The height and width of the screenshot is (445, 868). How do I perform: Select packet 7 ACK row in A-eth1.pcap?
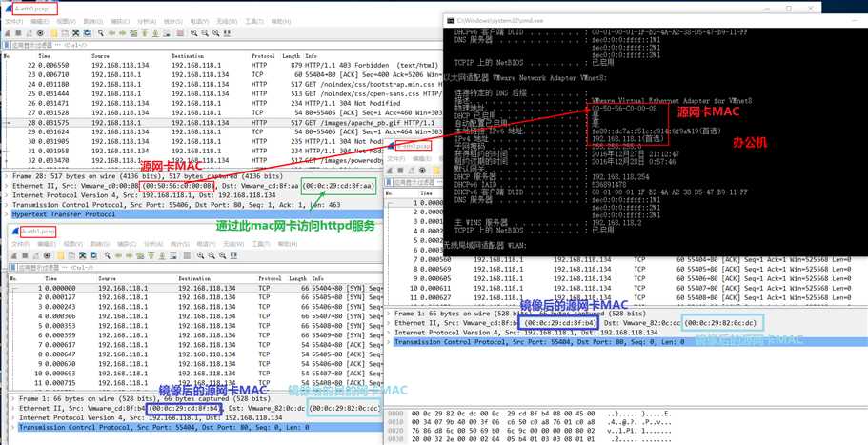(195, 345)
